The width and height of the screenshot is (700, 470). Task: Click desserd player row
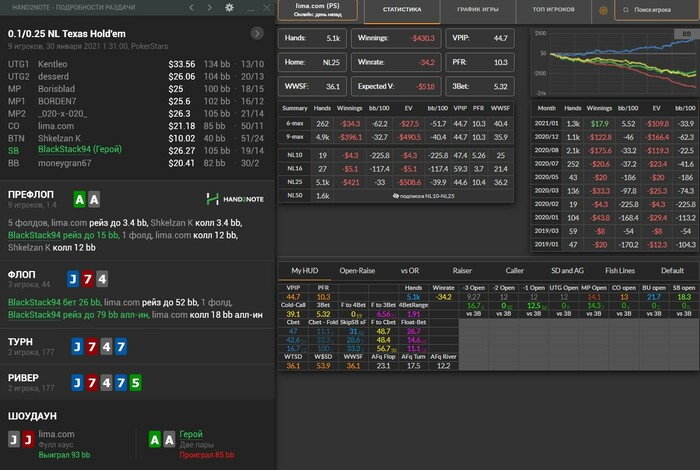(x=136, y=77)
